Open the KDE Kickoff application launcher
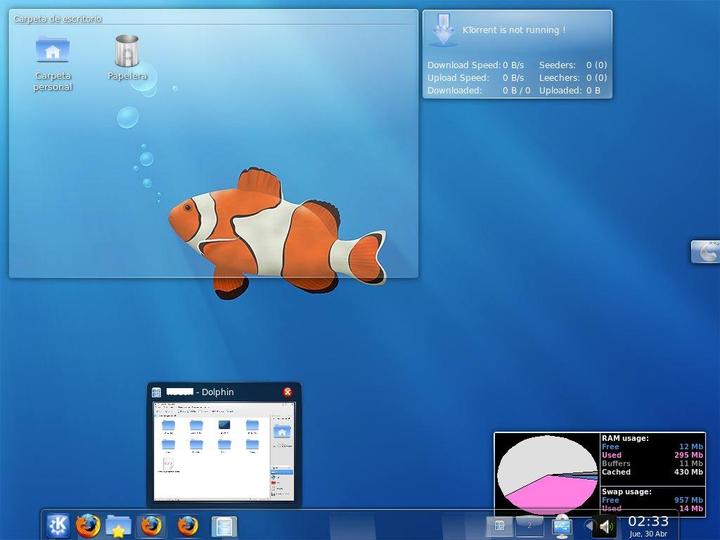The image size is (720, 540). [x=58, y=526]
